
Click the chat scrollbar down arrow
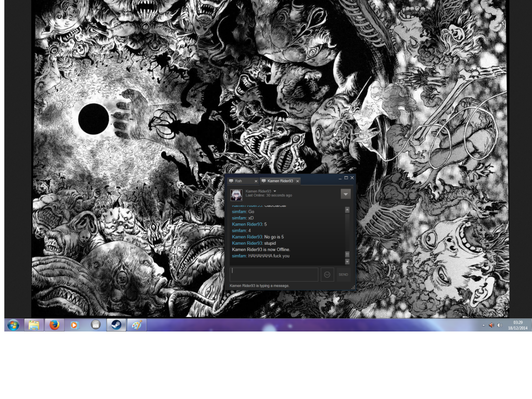(x=347, y=261)
